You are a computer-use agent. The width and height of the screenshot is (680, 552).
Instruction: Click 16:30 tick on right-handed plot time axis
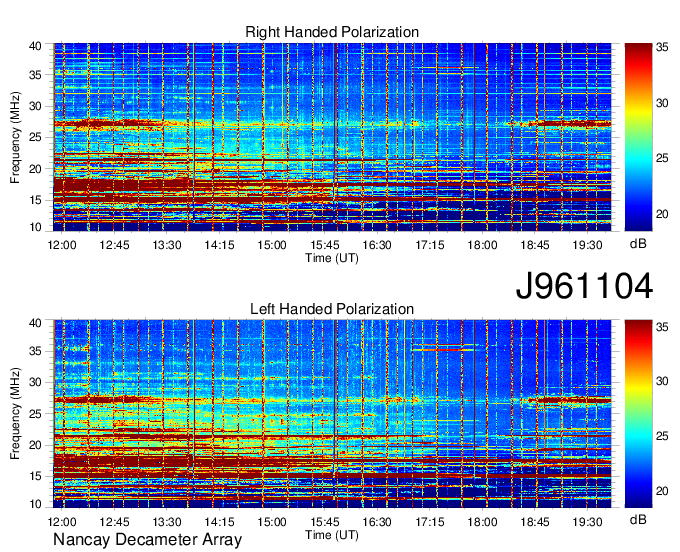[x=377, y=245]
